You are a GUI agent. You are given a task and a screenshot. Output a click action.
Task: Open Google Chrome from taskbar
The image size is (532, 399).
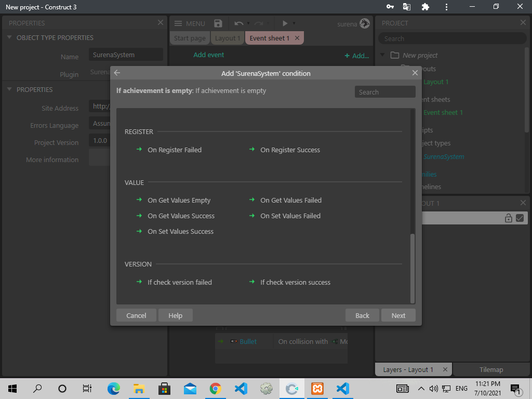pyautogui.click(x=216, y=389)
